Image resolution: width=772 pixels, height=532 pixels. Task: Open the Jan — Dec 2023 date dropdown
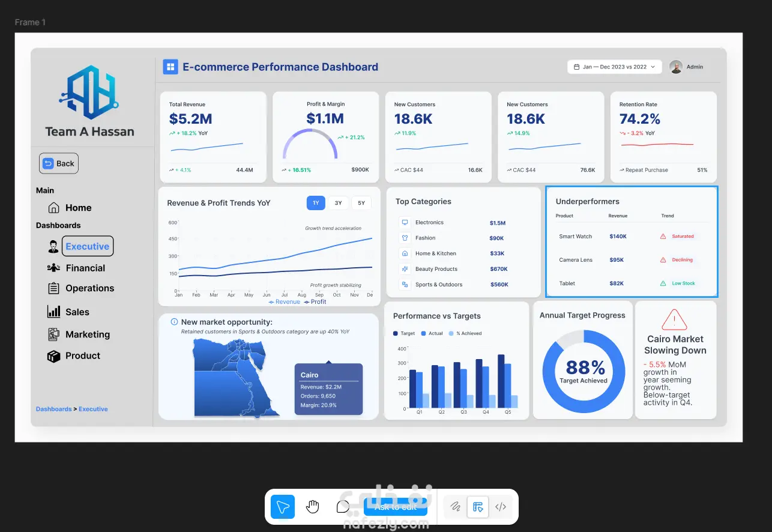coord(615,67)
